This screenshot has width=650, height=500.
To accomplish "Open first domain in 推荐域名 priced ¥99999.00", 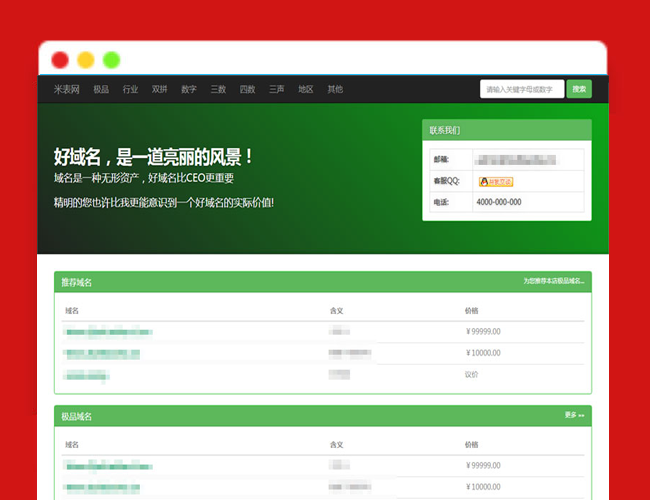I will point(108,332).
